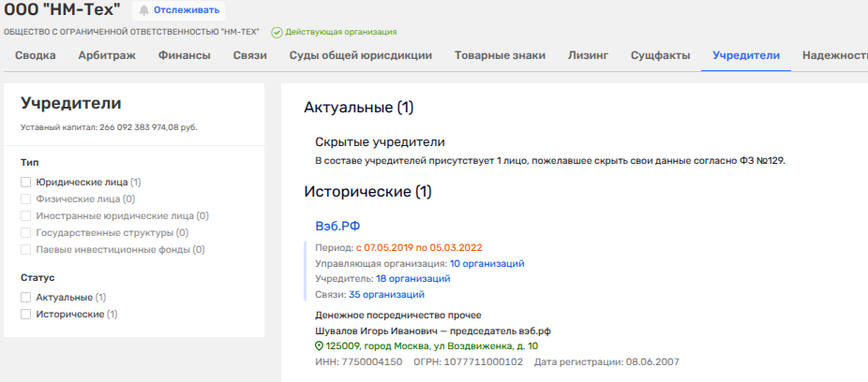
Task: Check the Исторические status checkbox
Action: tap(26, 315)
